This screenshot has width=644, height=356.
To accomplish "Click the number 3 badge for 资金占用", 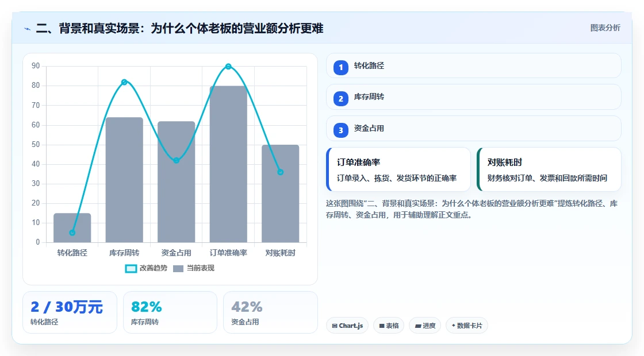I will click(340, 130).
